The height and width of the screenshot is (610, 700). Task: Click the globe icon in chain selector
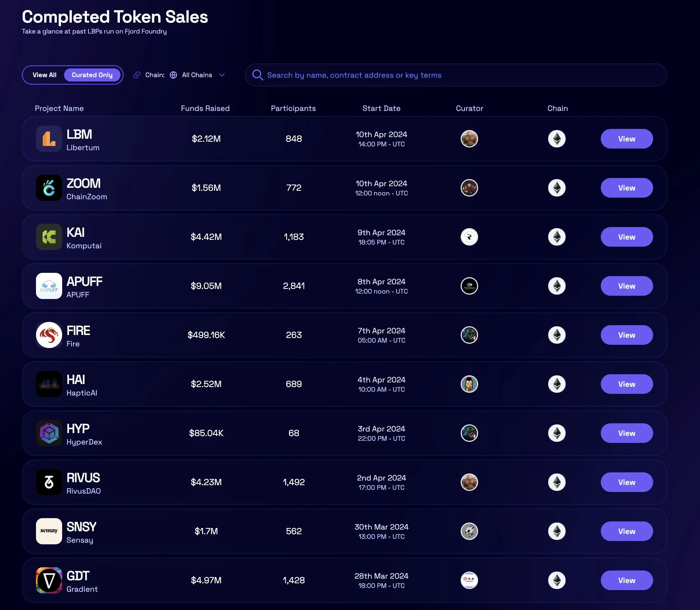coord(173,75)
